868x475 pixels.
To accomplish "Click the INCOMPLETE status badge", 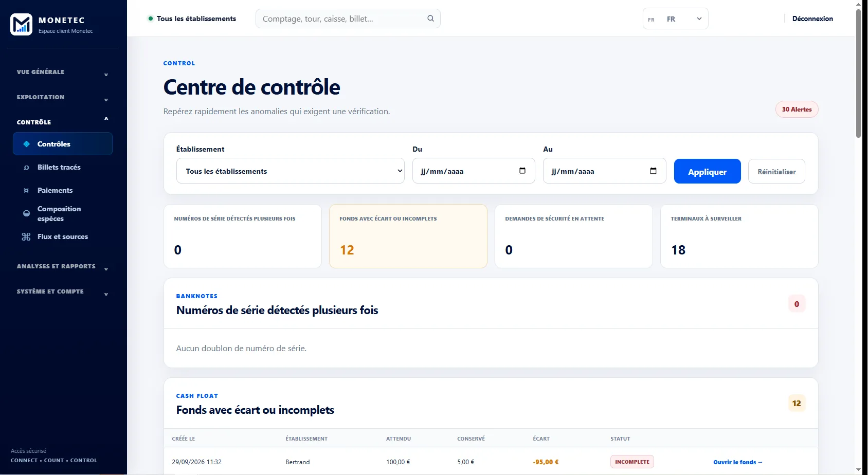I will pyautogui.click(x=632, y=462).
